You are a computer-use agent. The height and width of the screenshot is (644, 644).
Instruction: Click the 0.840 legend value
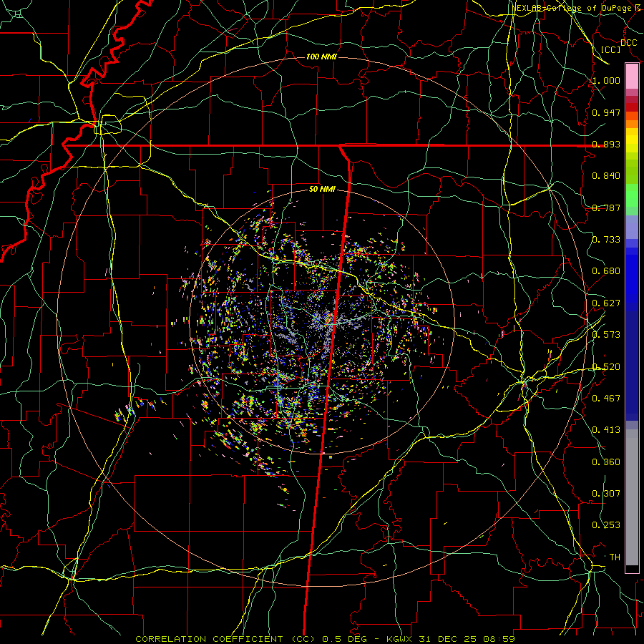[606, 176]
